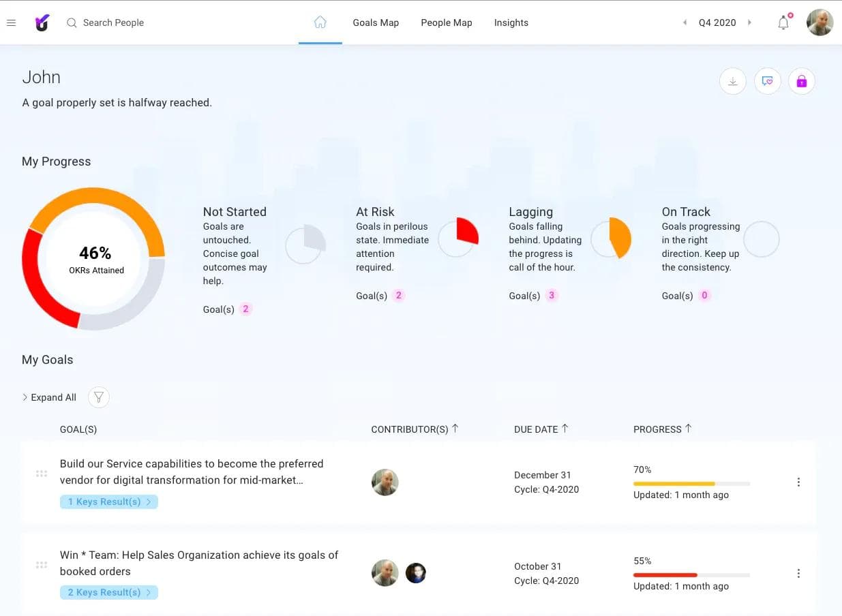
Task: Switch to the Goals Map tab
Action: (376, 22)
